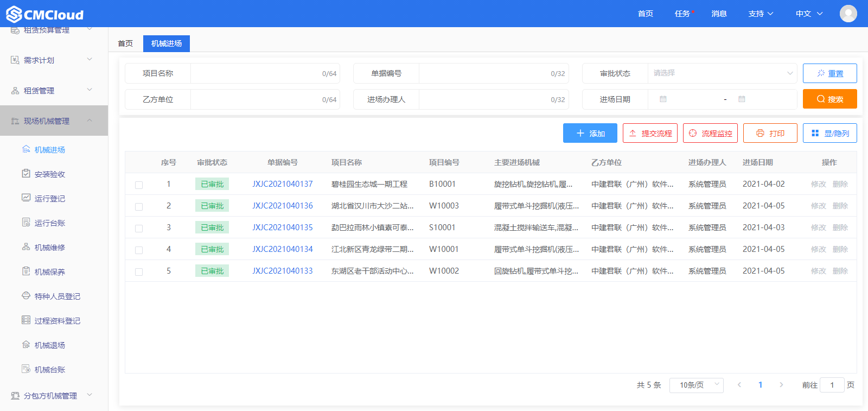Click the end date calendar icon

point(742,99)
